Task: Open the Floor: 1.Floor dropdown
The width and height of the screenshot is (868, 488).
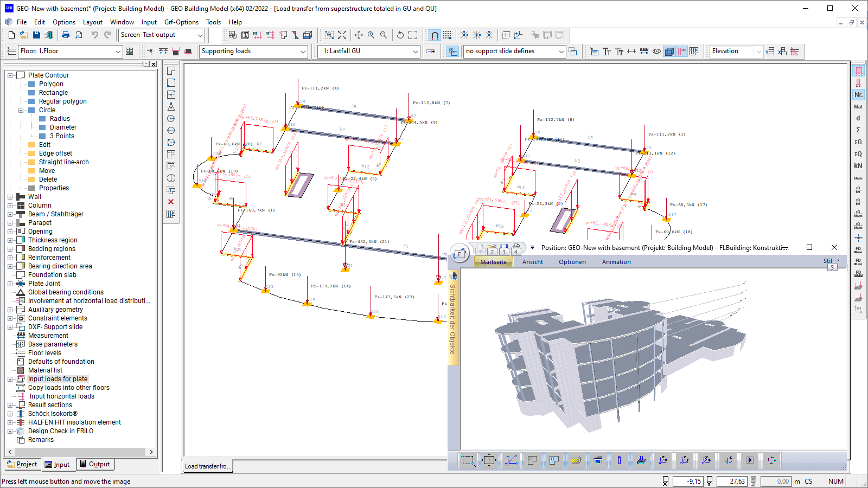Action: coord(118,52)
